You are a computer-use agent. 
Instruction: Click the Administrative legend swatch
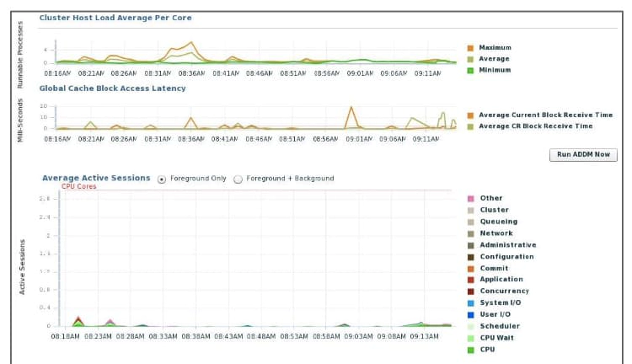coord(470,245)
